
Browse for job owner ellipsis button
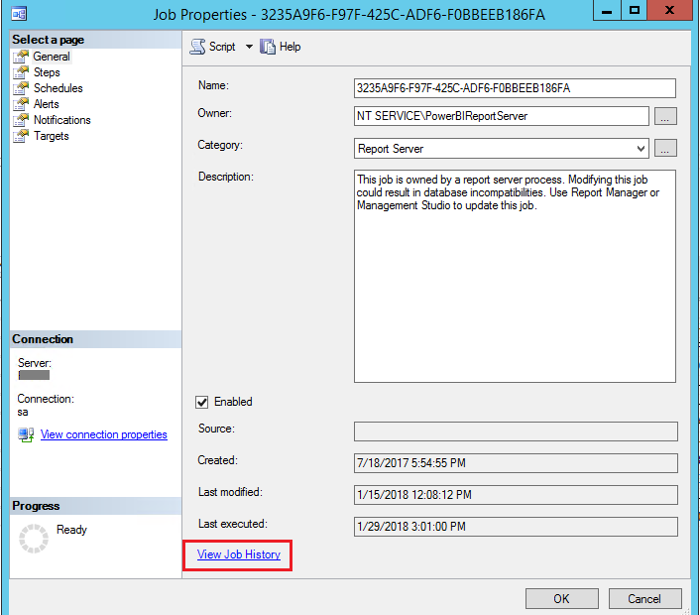point(665,116)
